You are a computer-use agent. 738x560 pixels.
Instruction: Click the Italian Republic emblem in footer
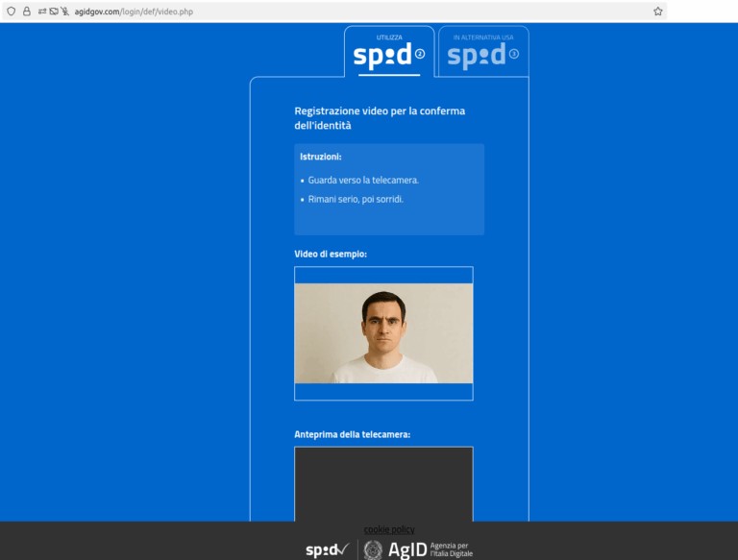pos(373,550)
